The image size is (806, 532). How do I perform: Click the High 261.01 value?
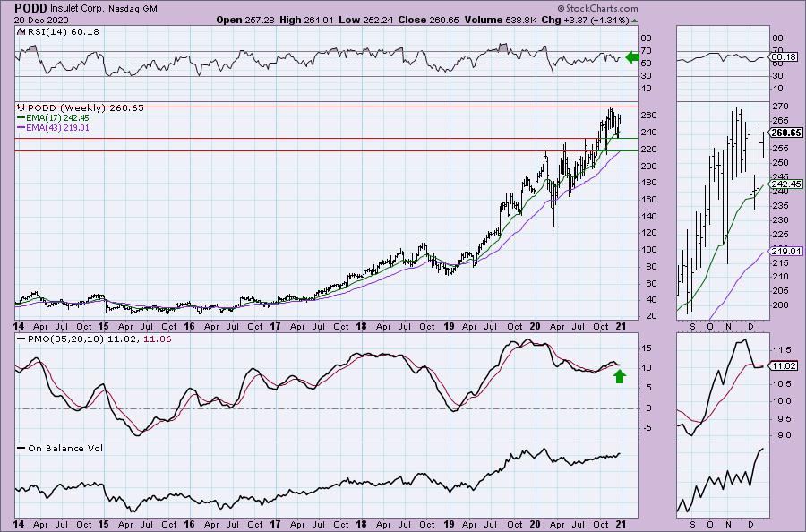tap(307, 20)
